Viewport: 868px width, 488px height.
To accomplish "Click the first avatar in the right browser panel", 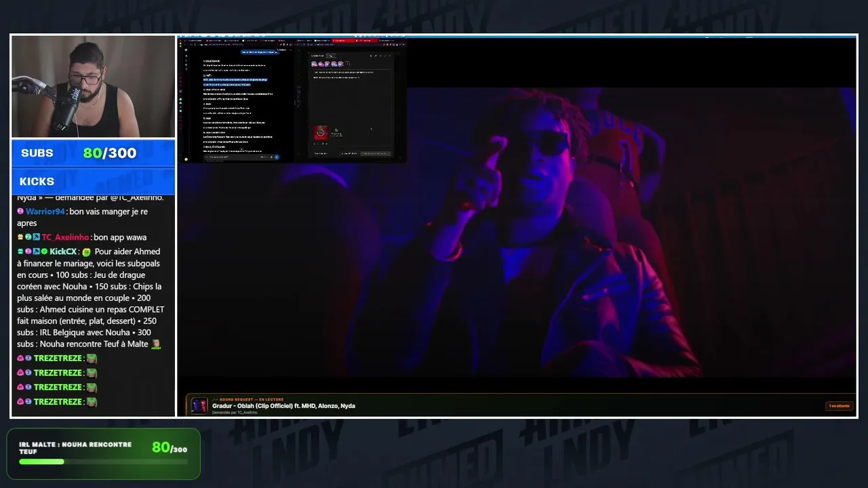I will click(314, 64).
